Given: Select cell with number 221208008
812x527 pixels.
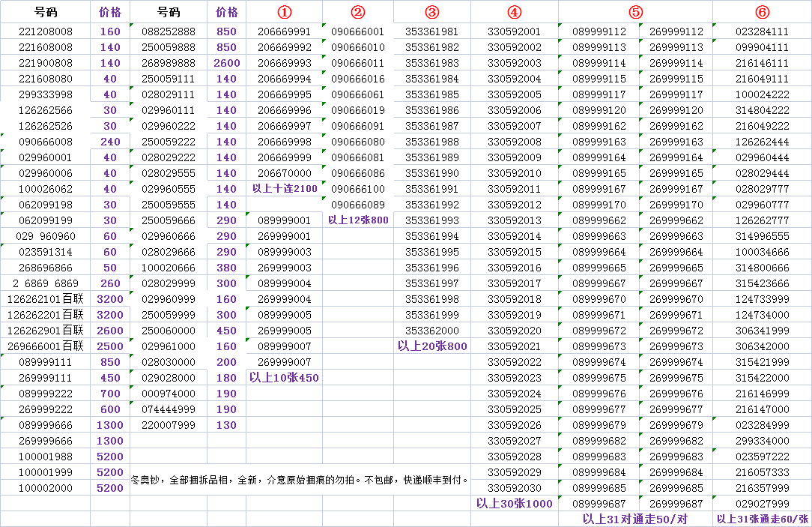Looking at the screenshot, I should (46, 31).
